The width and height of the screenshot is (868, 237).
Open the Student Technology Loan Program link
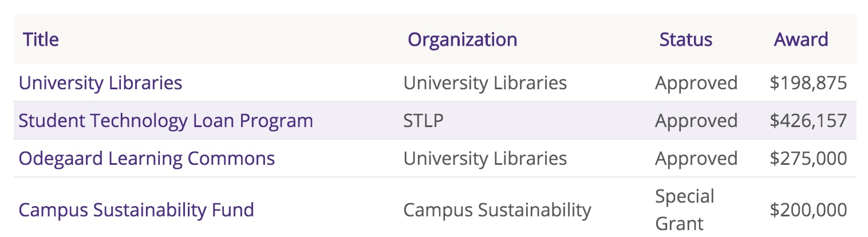pos(165,121)
